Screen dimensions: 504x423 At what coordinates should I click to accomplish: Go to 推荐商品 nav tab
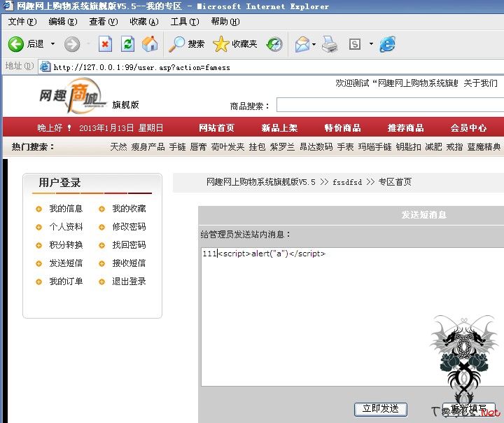click(x=405, y=128)
